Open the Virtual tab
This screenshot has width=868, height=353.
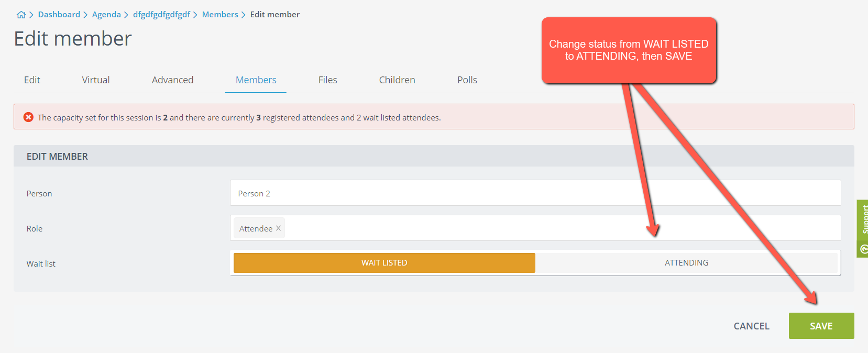pyautogui.click(x=96, y=80)
